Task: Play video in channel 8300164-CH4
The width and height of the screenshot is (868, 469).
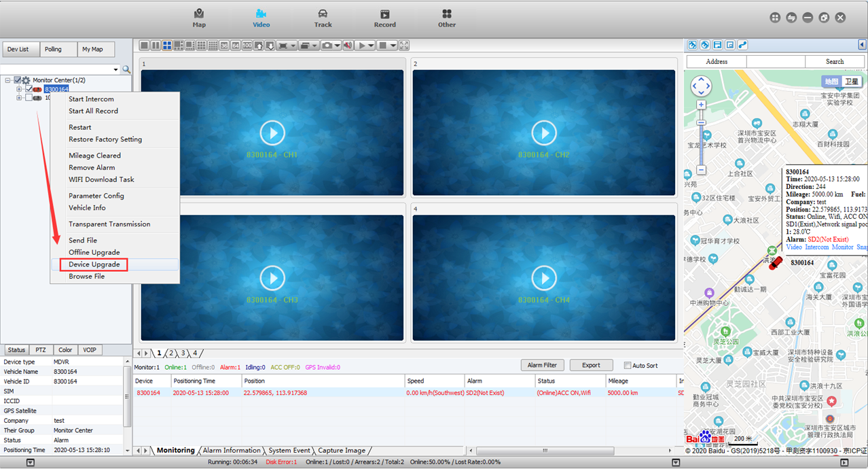Action: coord(543,277)
